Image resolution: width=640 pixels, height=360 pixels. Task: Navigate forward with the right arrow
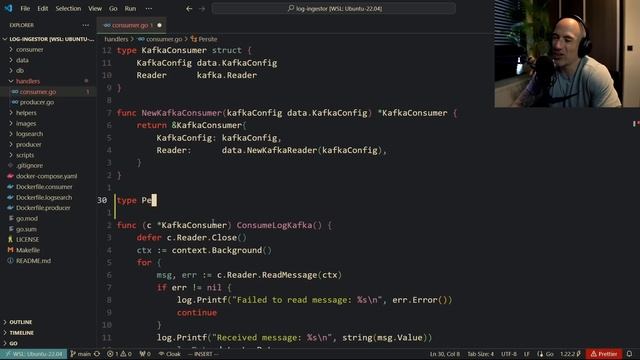[x=202, y=8]
